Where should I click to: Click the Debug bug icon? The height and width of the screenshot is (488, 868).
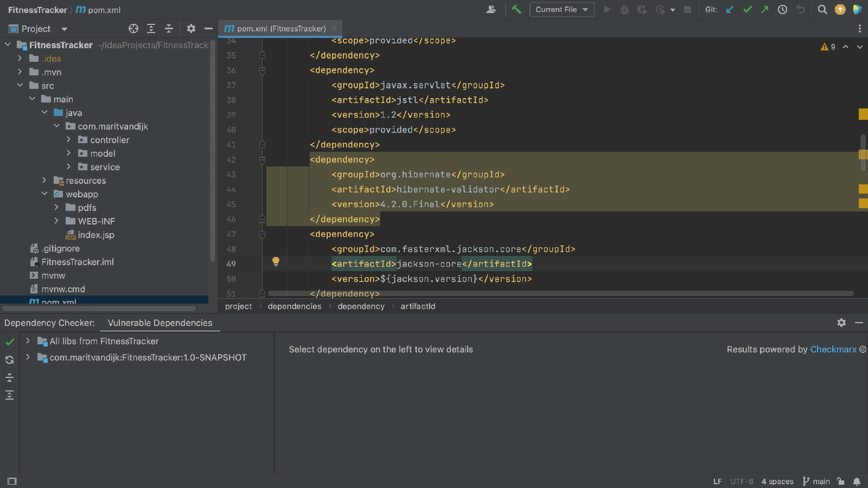coord(624,10)
